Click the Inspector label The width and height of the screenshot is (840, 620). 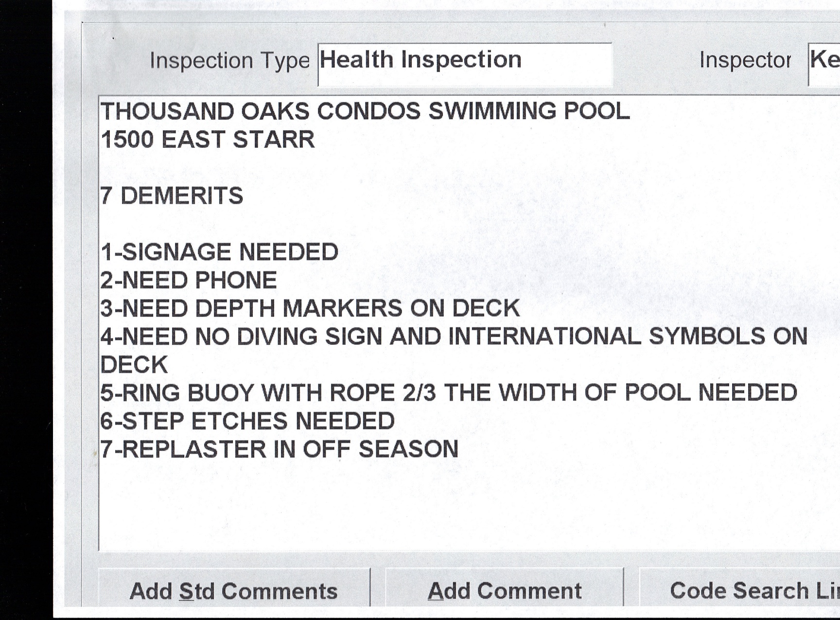click(x=745, y=60)
